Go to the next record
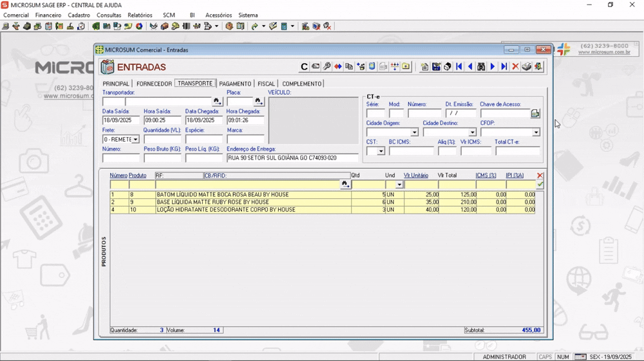Image resolution: width=644 pixels, height=361 pixels. coord(493,66)
